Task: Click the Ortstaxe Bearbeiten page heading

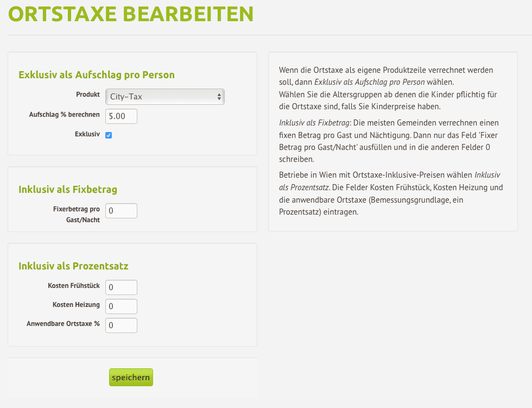Action: tap(131, 14)
